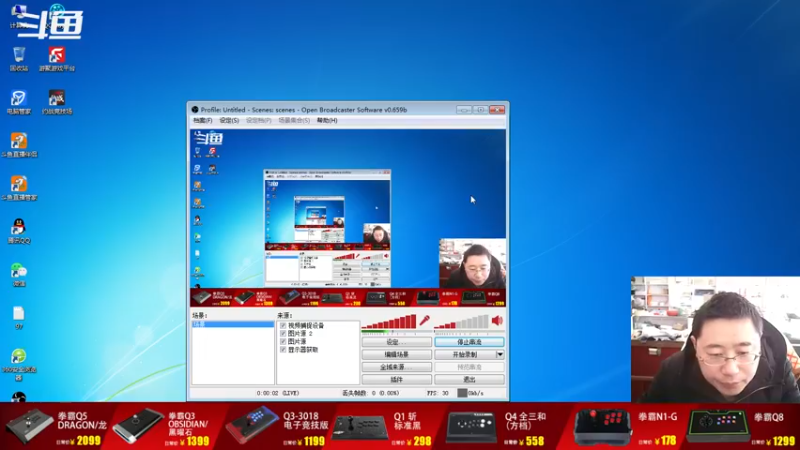This screenshot has width=800, height=450.
Task: Select the file named 97 on the desktop
Action: [x=19, y=317]
